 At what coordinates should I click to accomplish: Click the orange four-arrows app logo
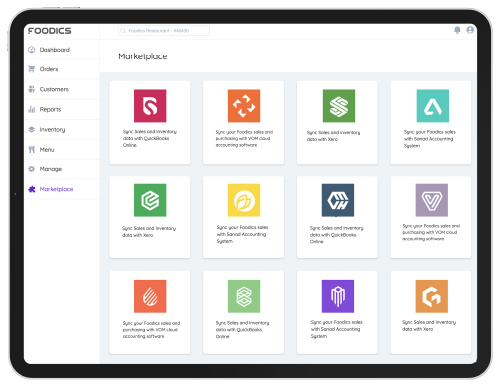click(244, 106)
